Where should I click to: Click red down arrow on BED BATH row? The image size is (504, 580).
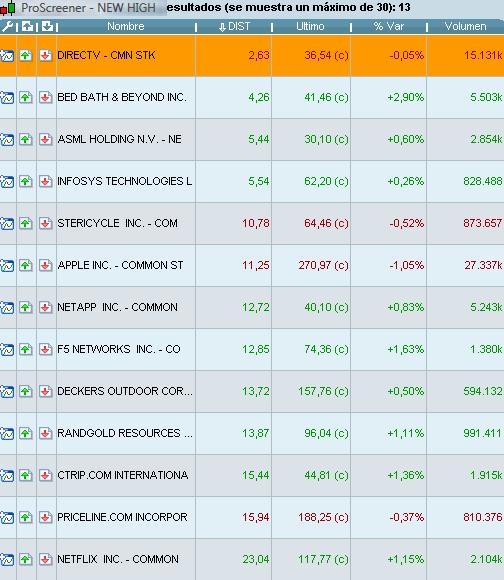[x=45, y=98]
